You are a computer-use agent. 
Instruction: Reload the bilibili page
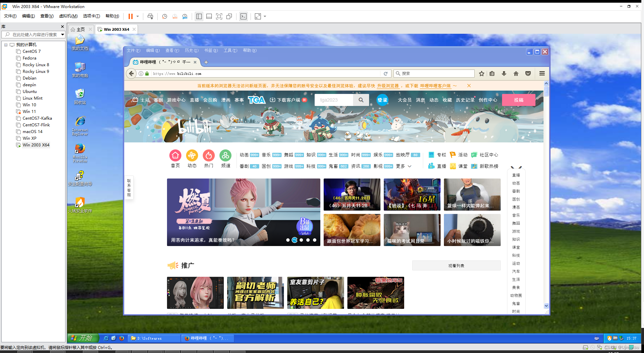[x=385, y=74]
